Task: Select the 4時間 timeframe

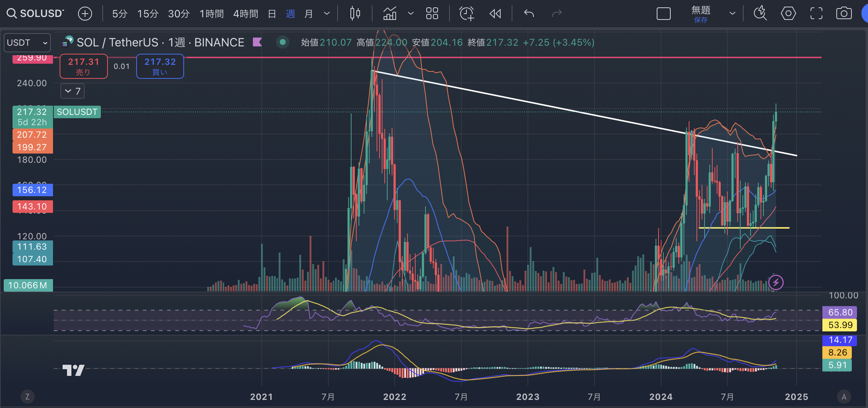Action: (246, 14)
